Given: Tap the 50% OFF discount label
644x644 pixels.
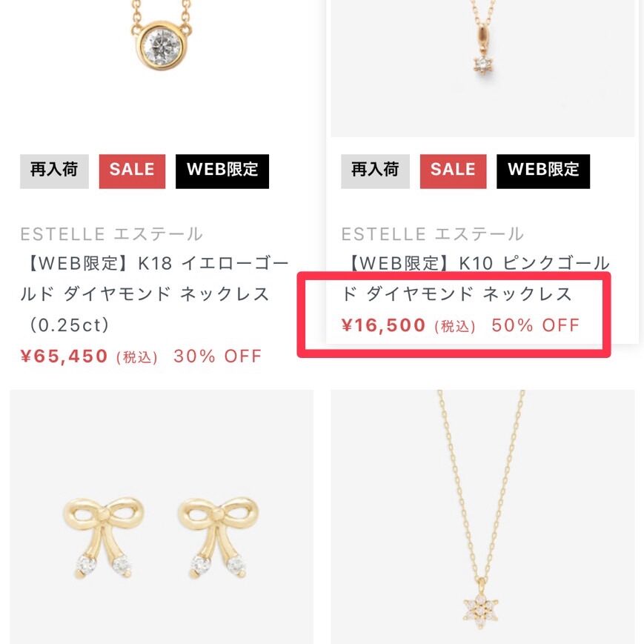Looking at the screenshot, I should 536,325.
